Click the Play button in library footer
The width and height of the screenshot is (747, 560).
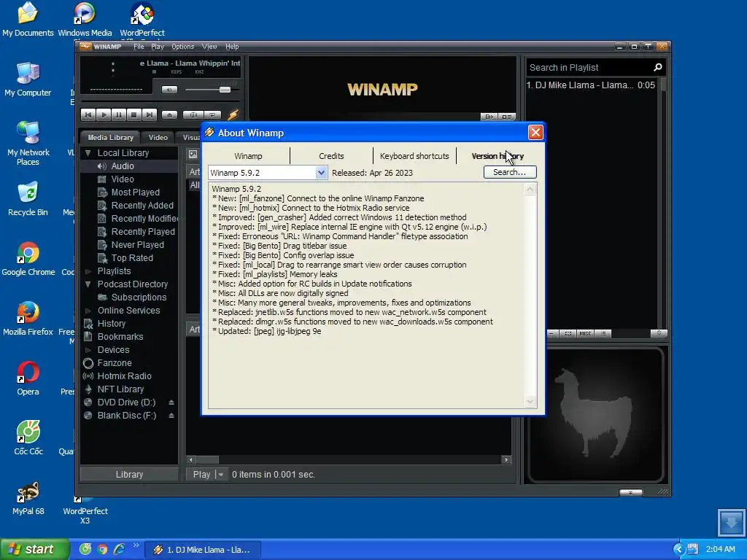pyautogui.click(x=201, y=475)
